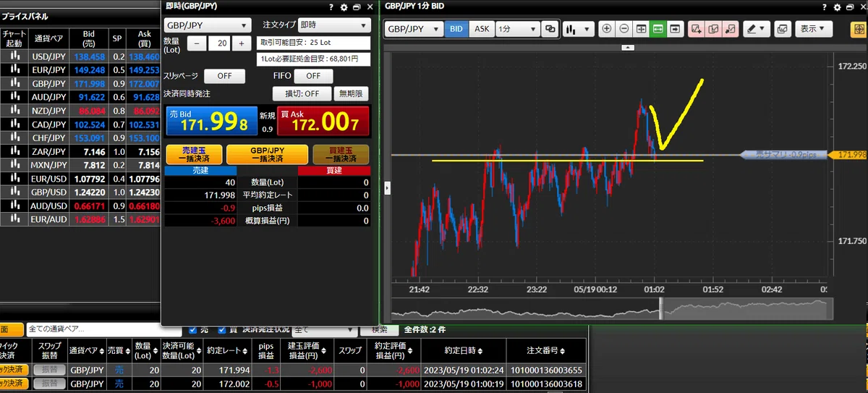868x393 pixels.
Task: Click the 買 Ask 172.007 buy button
Action: click(323, 122)
